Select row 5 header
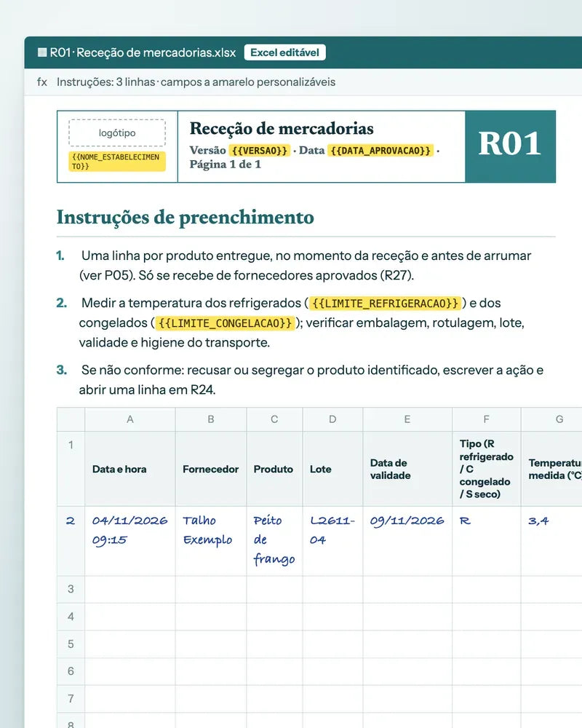 pyautogui.click(x=71, y=644)
